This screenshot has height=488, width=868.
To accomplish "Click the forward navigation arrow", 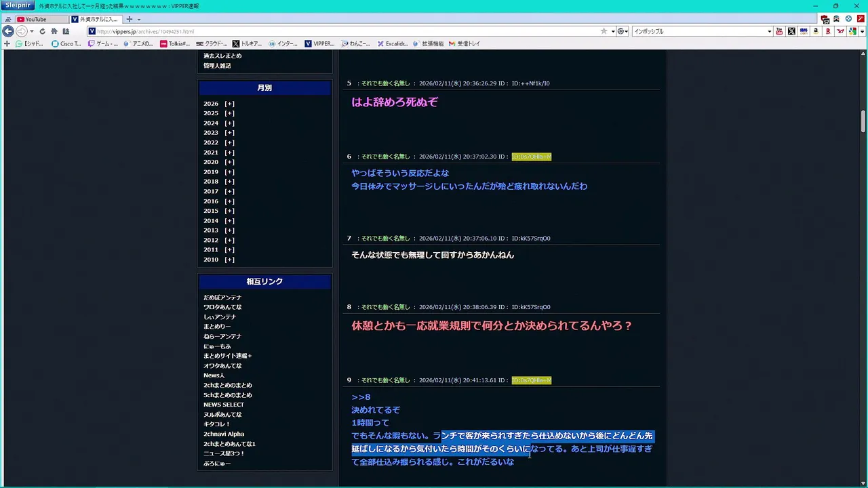I will click(x=22, y=31).
